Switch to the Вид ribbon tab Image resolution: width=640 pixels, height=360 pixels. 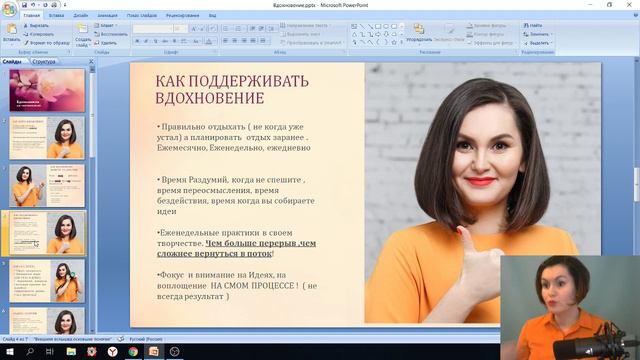point(213,16)
